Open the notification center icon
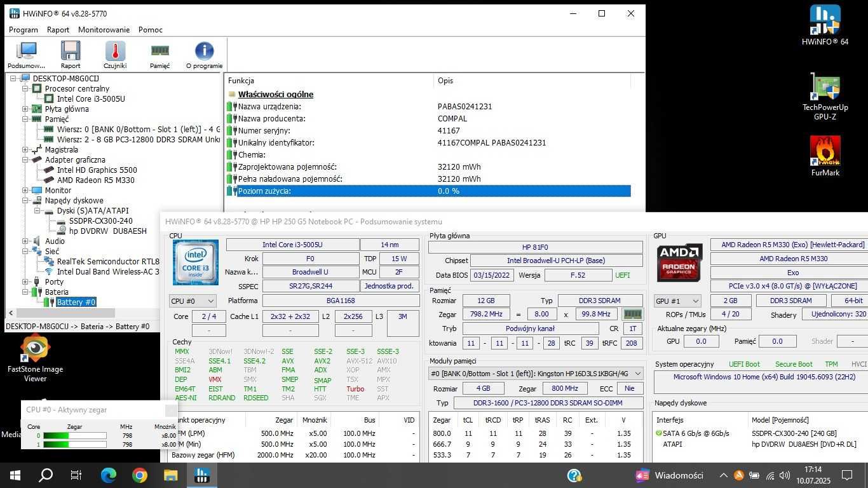Viewport: 868px width, 488px height. (x=847, y=475)
